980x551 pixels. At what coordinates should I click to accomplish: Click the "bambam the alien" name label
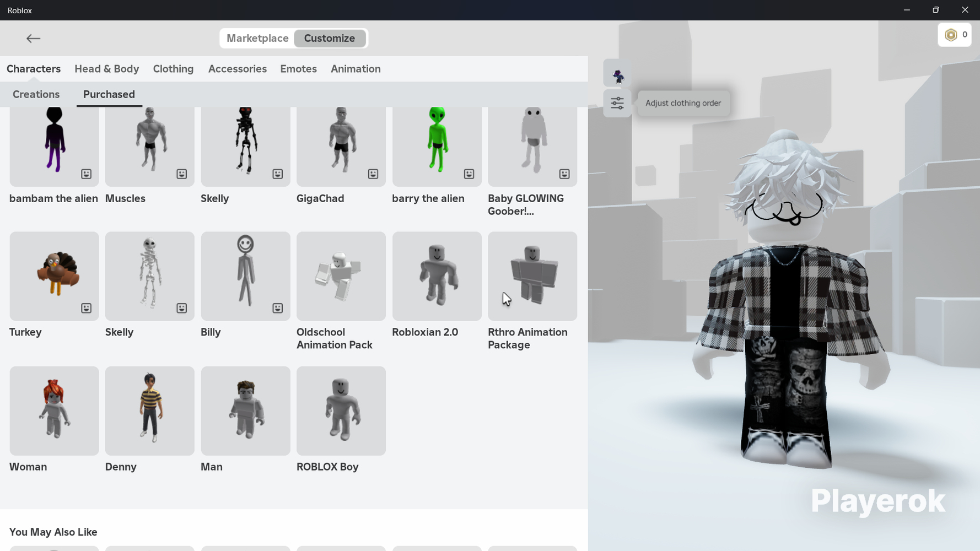click(53, 198)
